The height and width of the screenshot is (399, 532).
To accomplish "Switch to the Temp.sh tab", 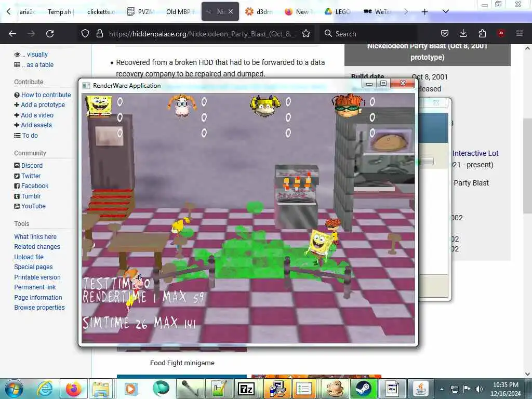I will [x=59, y=12].
